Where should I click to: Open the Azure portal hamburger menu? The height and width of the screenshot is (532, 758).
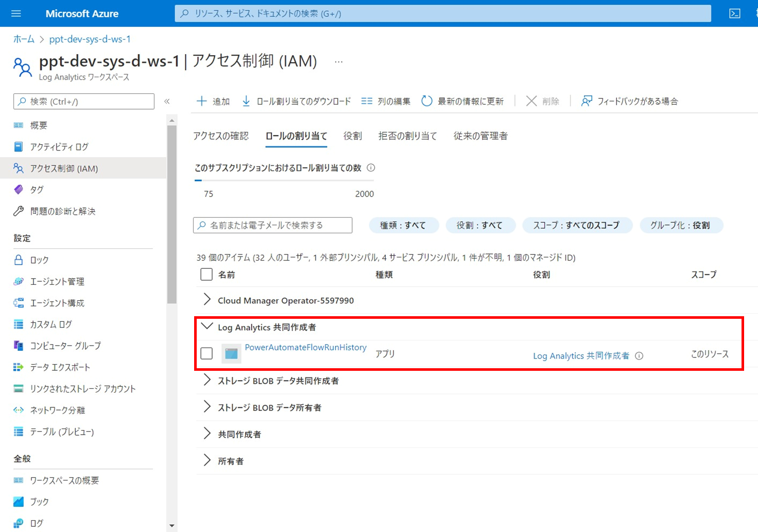point(16,13)
